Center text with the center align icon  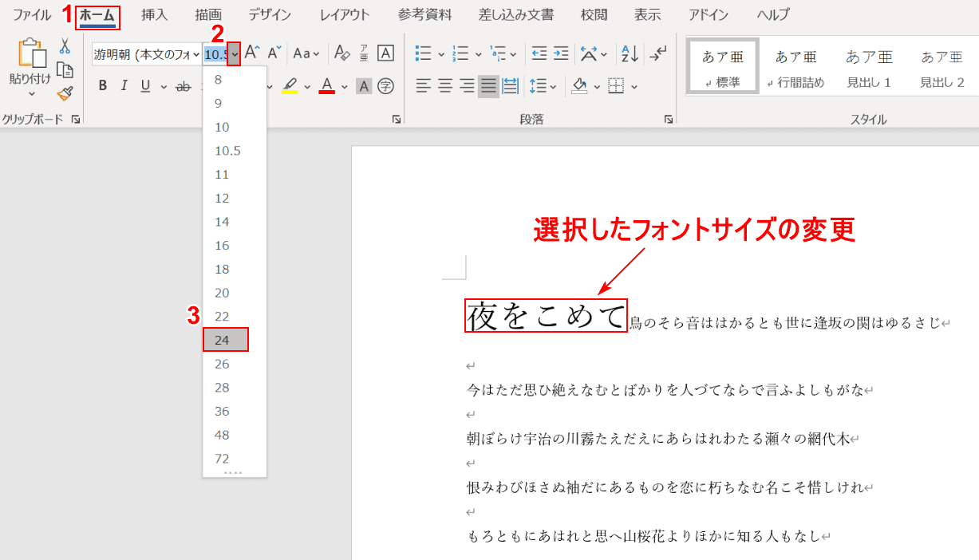pos(445,86)
